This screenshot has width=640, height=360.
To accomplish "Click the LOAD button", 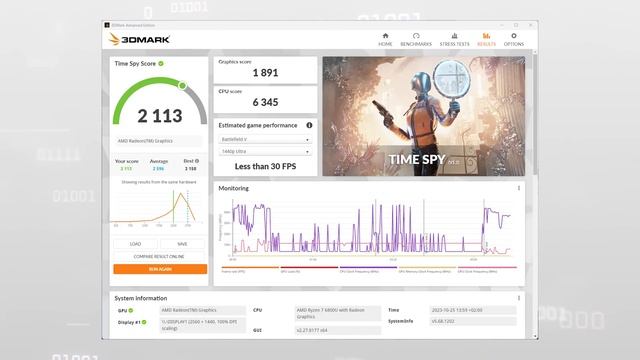I will (135, 244).
